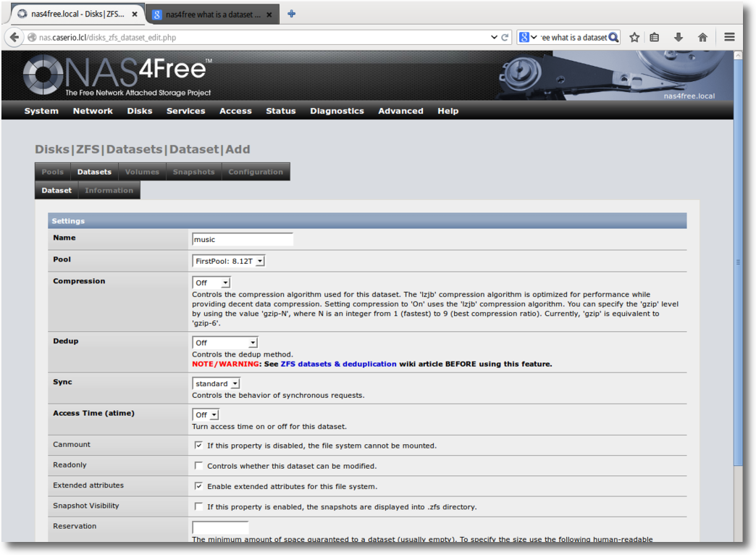The image size is (756, 555).
Task: Open the Services menu
Action: point(185,111)
